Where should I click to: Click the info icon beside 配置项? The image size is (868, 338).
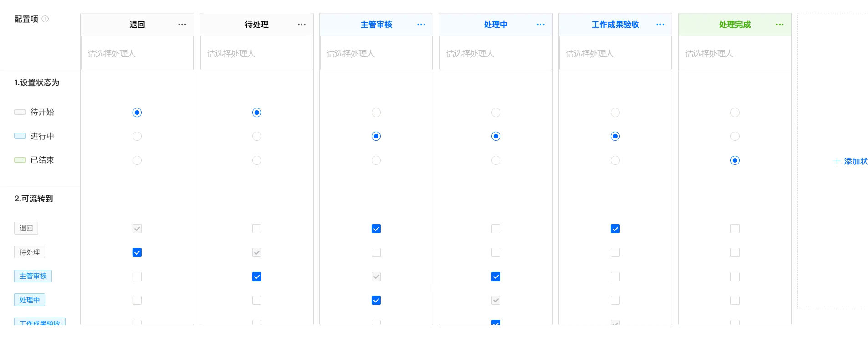click(45, 19)
